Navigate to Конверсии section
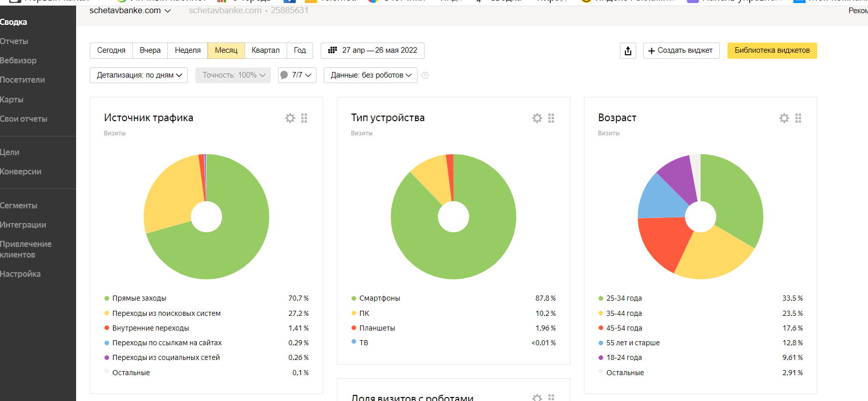This screenshot has width=868, height=401. (x=21, y=171)
